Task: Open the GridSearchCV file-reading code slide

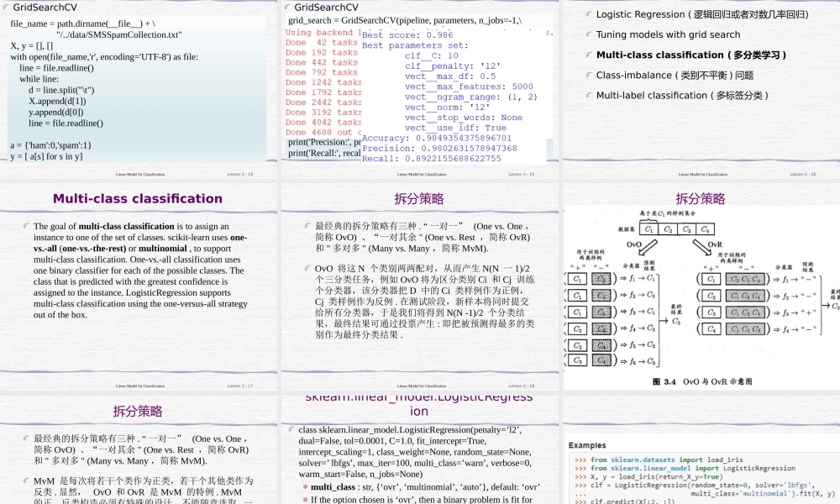Action: 138,89
